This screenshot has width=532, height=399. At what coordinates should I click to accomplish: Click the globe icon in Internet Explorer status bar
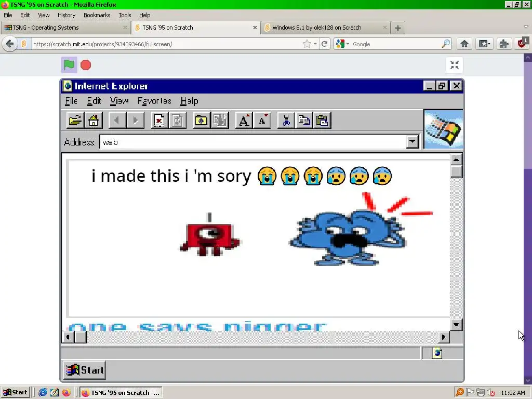(437, 353)
